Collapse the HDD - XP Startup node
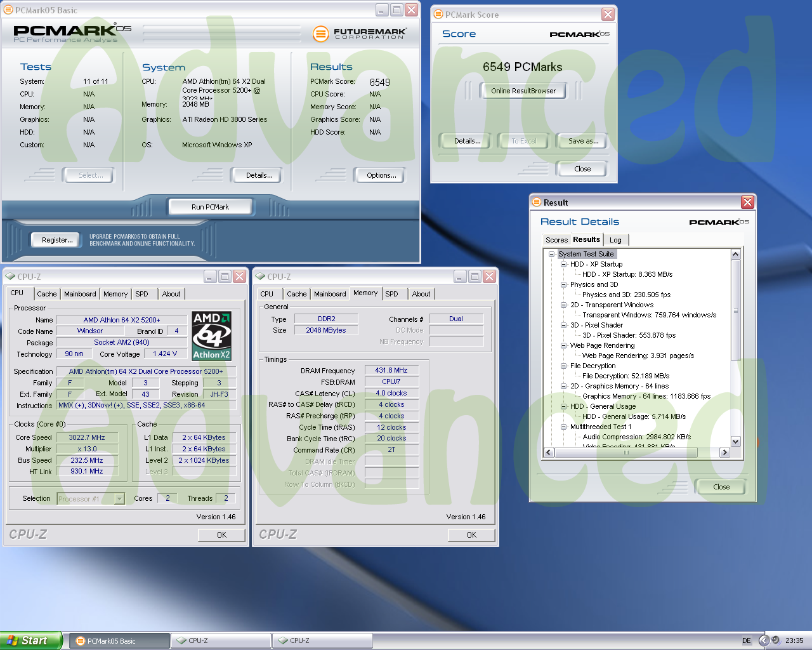Image resolution: width=812 pixels, height=650 pixels. point(563,264)
